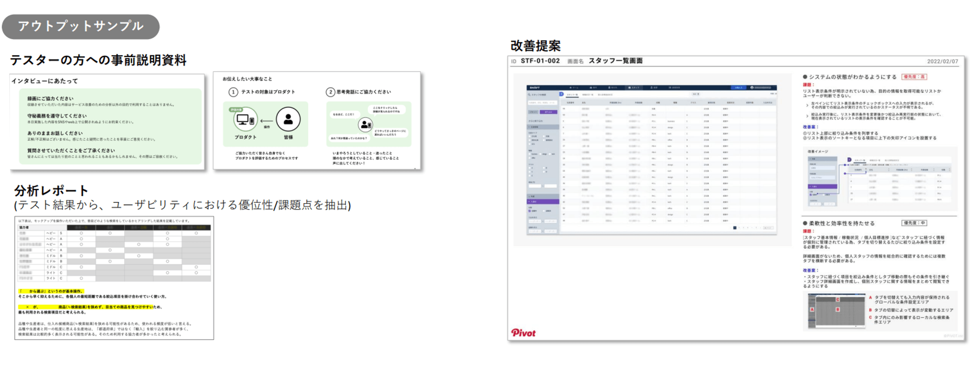Click the スタッフ item in mockup top navigation
This screenshot has height=367, width=980.
click(634, 88)
